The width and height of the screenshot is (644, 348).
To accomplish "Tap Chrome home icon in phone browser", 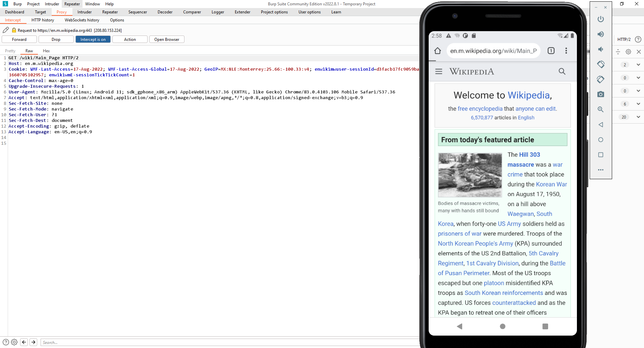I will point(437,51).
